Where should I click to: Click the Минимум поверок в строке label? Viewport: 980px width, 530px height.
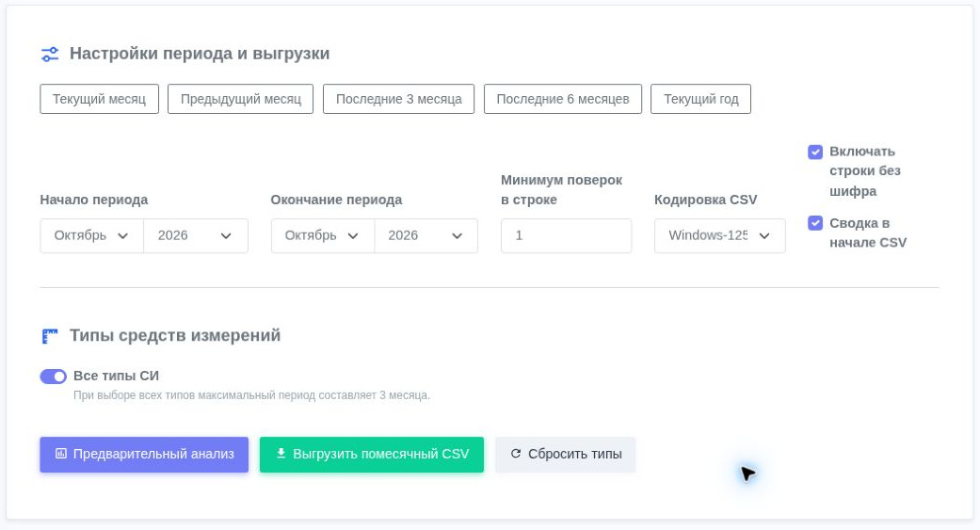tap(561, 190)
